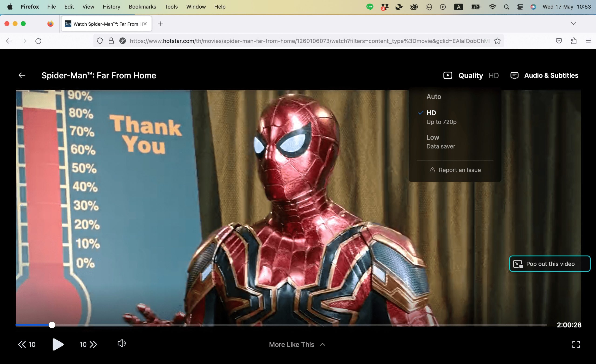The height and width of the screenshot is (364, 596).
Task: Click Report an Issue link
Action: (455, 170)
